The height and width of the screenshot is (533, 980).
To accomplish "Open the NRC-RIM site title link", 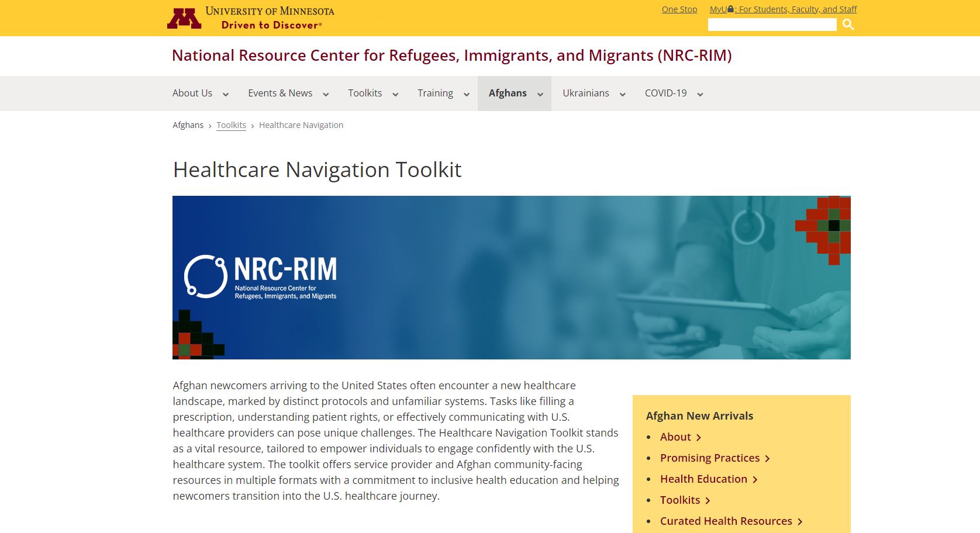I will [451, 56].
